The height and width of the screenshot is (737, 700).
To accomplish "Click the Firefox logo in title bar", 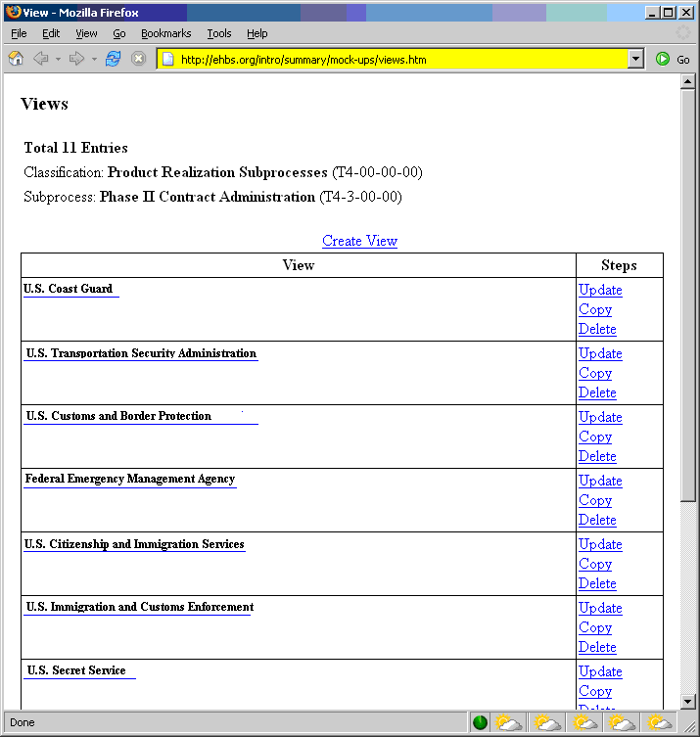I will click(x=14, y=12).
